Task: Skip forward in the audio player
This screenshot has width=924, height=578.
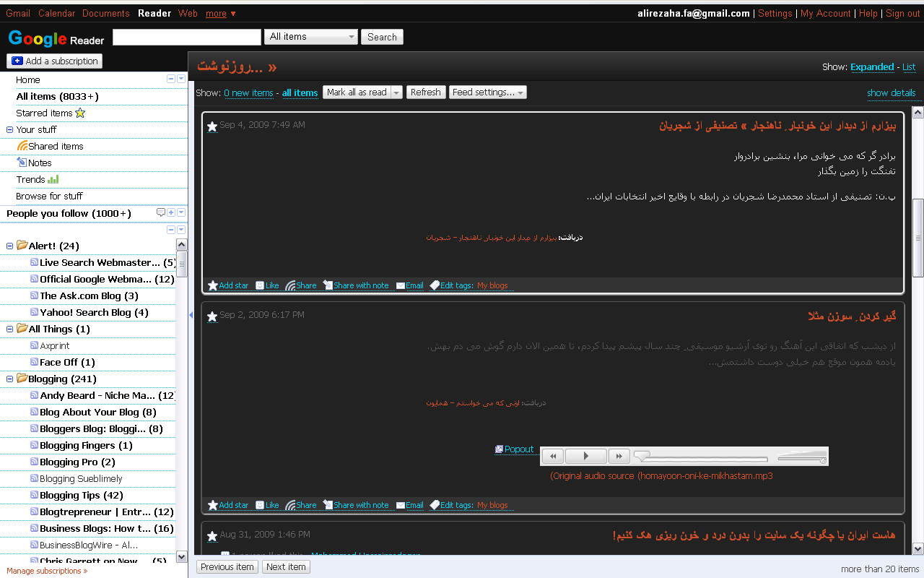Action: pos(619,456)
